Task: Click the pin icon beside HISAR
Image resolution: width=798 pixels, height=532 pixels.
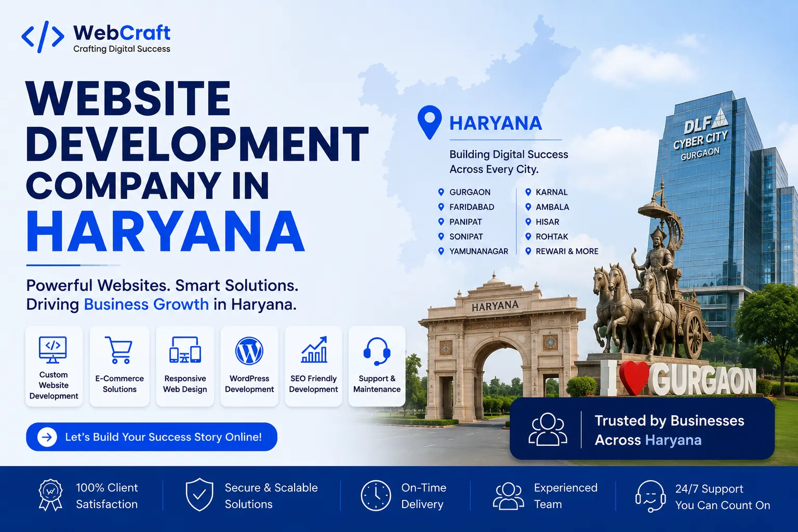Action: click(528, 221)
